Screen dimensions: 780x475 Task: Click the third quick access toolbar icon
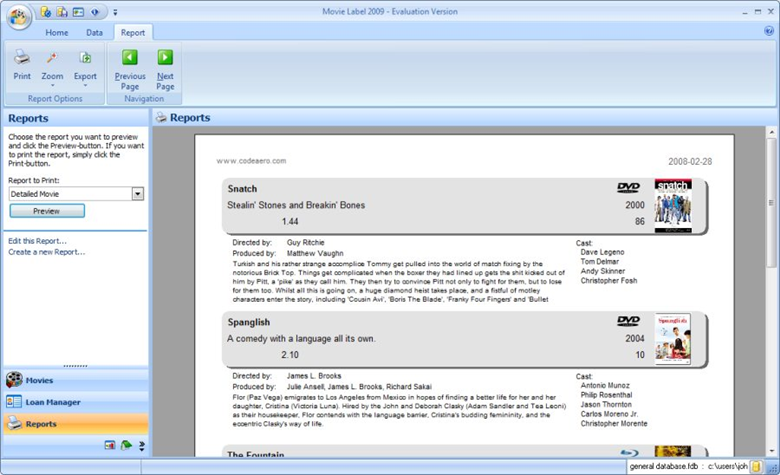pos(78,12)
